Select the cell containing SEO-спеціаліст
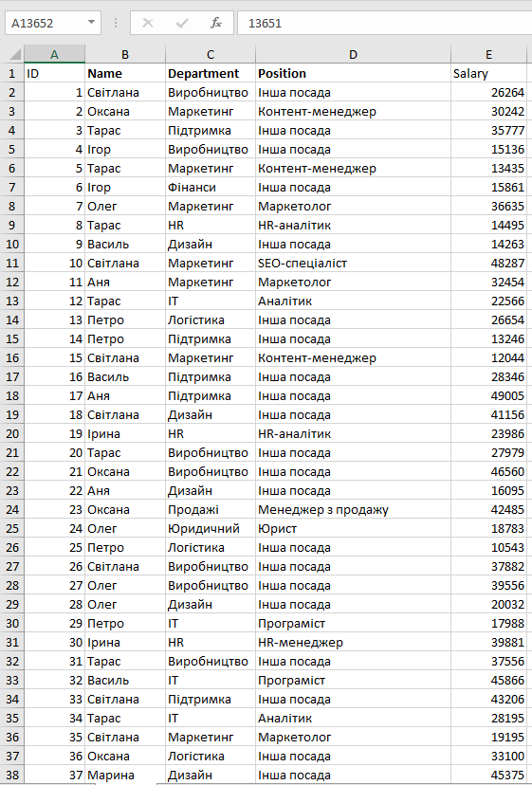 353,263
